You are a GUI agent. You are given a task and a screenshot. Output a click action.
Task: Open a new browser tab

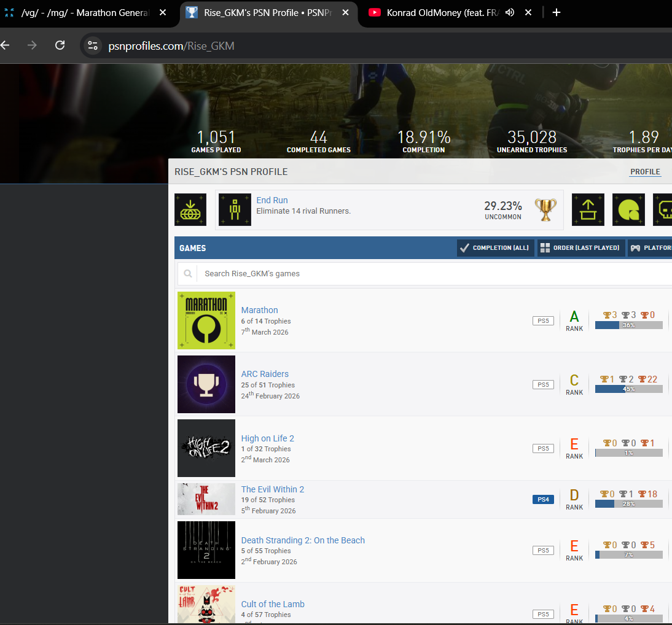coord(557,12)
